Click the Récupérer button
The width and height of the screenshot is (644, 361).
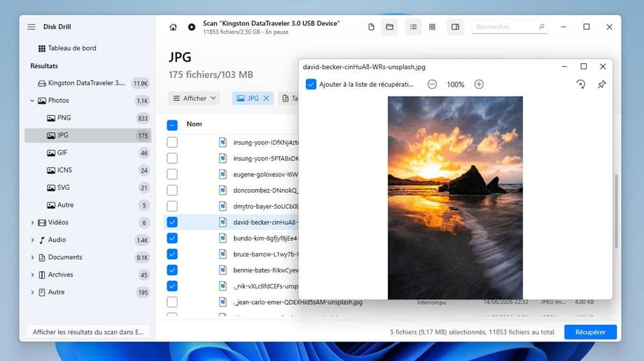[590, 332]
